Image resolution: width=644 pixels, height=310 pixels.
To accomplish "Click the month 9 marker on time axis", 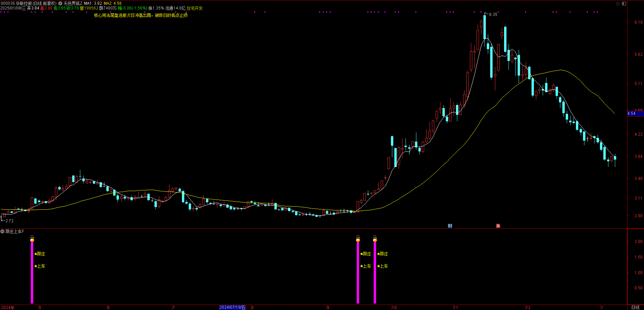I will [328, 308].
